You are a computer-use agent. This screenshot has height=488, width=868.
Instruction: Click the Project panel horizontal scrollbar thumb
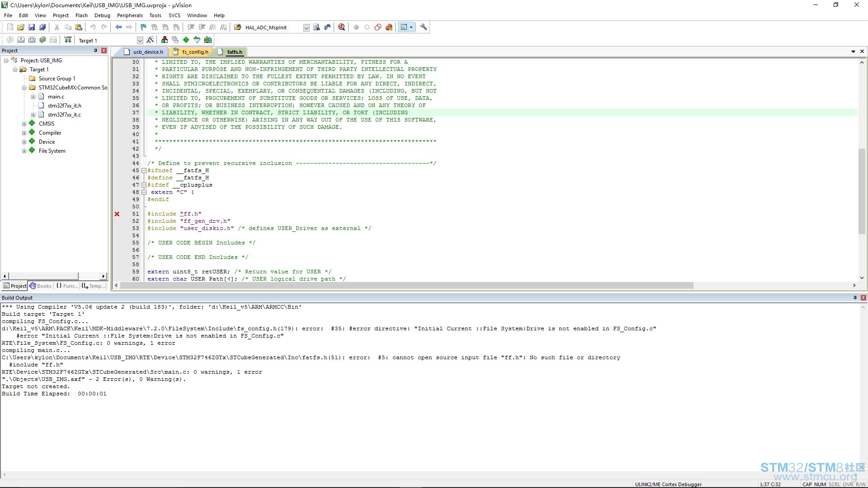43,276
